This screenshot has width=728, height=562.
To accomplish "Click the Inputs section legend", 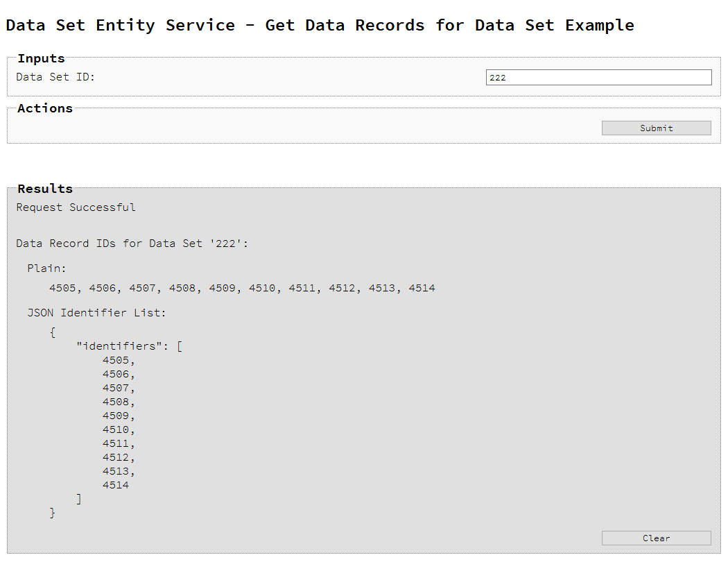I will tap(41, 59).
